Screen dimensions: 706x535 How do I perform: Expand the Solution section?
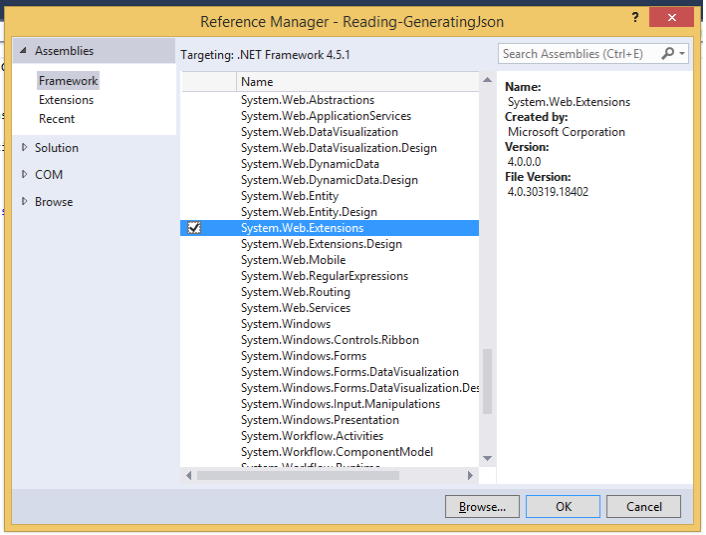click(x=25, y=148)
